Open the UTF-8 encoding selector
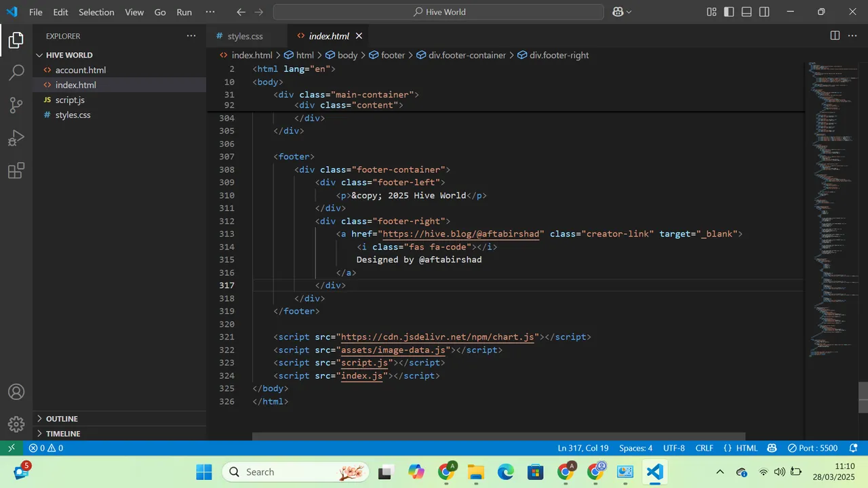 [x=674, y=448]
